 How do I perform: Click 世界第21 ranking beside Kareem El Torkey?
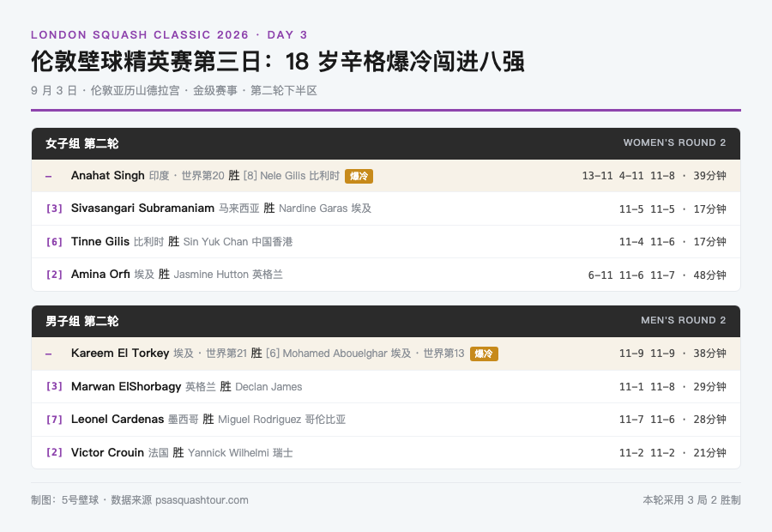click(226, 354)
